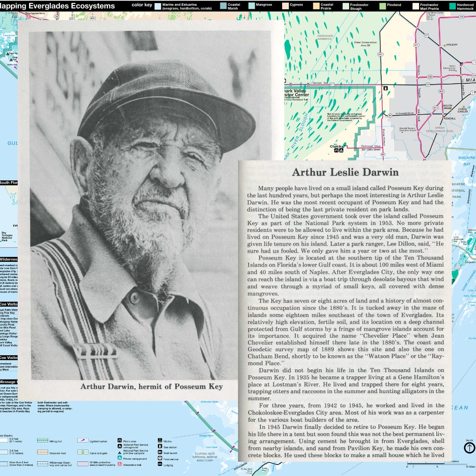The height and width of the screenshot is (476, 476).
Task: Click the route 836 shield on map
Action: tap(430, 77)
